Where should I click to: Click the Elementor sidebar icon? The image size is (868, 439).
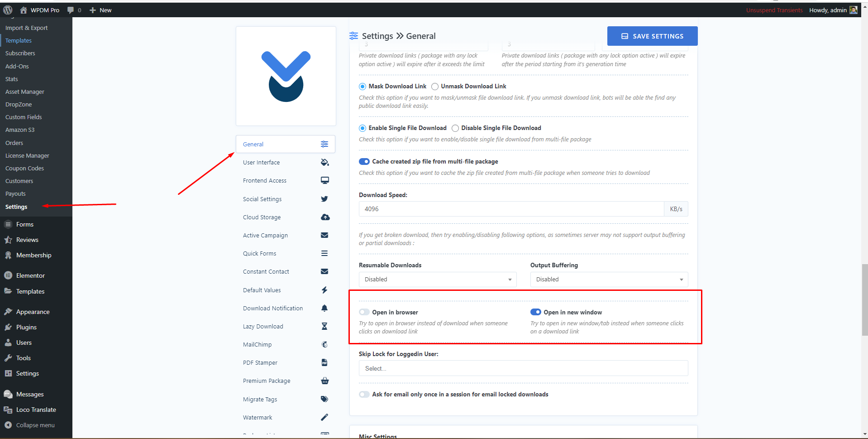click(x=8, y=275)
